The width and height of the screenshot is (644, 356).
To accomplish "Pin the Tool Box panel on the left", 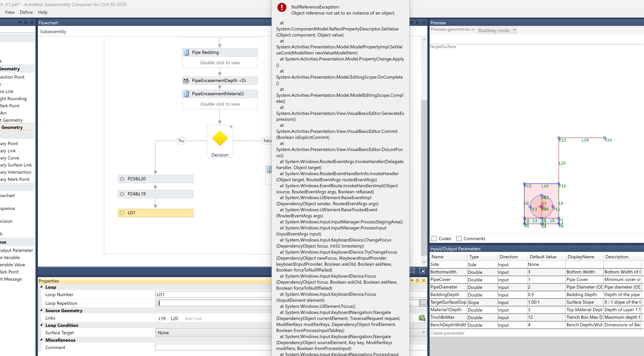I will pos(26,22).
